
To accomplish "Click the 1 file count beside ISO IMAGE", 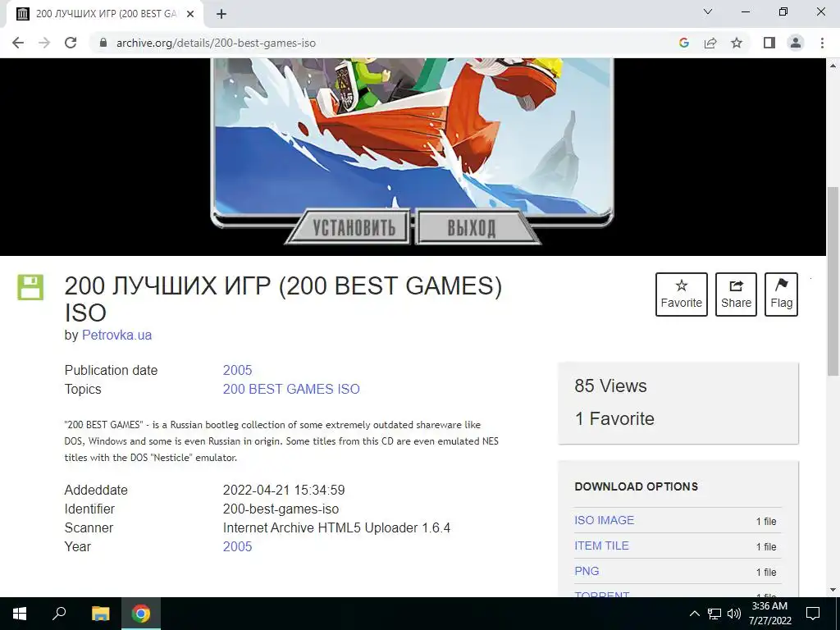I will click(766, 521).
